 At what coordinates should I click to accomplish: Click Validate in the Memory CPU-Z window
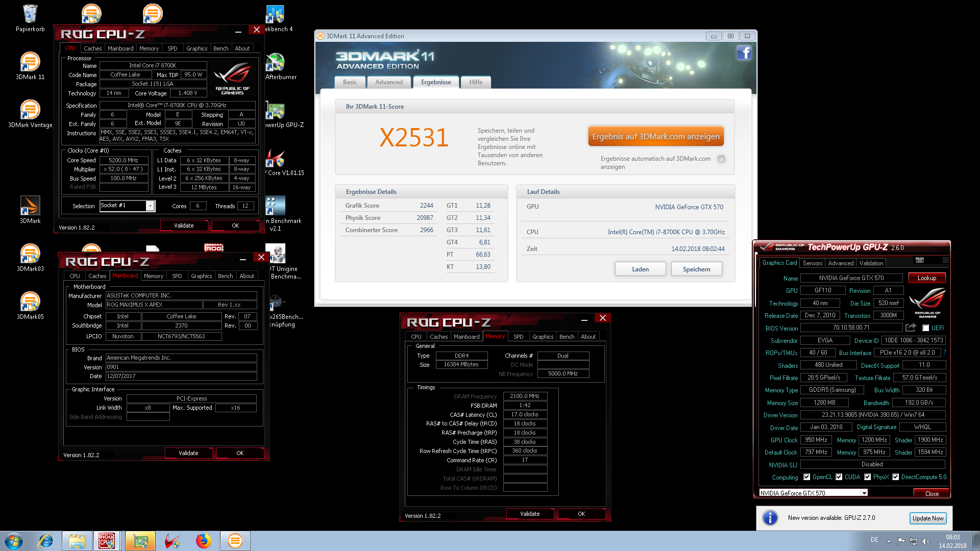tap(530, 514)
